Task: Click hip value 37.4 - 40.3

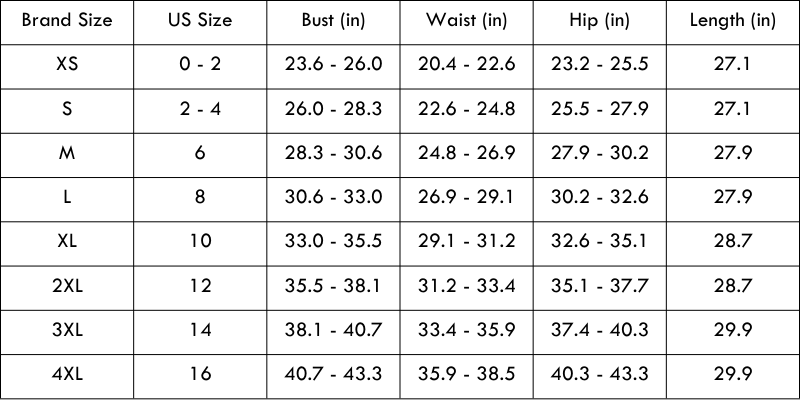Action: [x=600, y=329]
